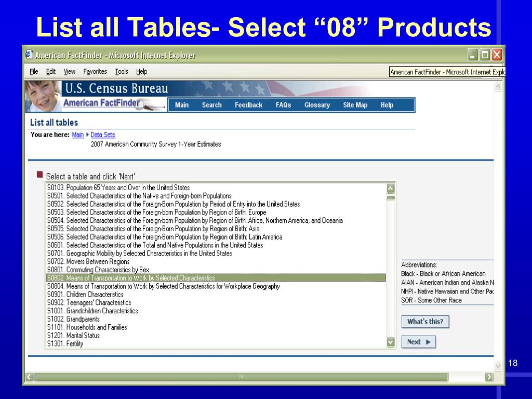Follow the Data Sets breadcrumb link
532x399 pixels.
coord(103,135)
